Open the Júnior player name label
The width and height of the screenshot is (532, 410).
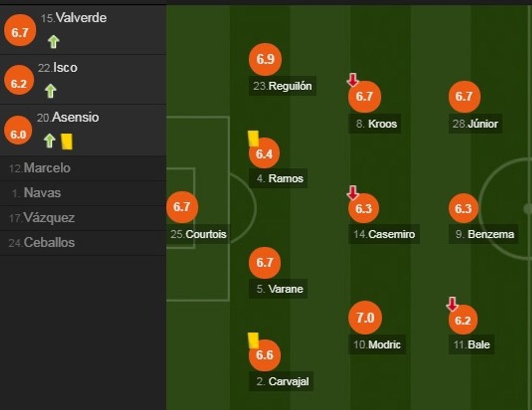pyautogui.click(x=482, y=124)
